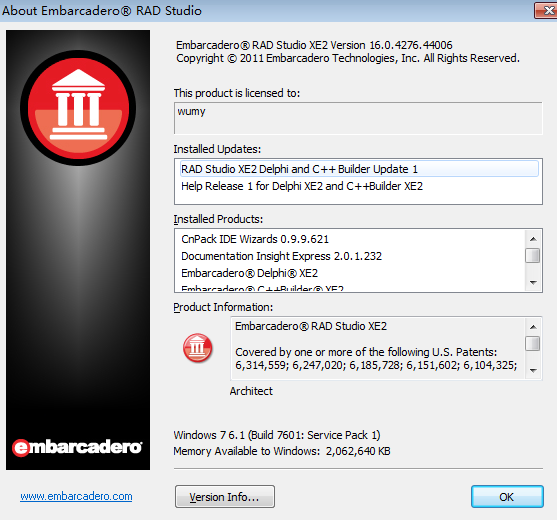Select CnPack IDE Wizards 0.9.9.621 item
Screen dimensions: 557x520
[x=350, y=239]
